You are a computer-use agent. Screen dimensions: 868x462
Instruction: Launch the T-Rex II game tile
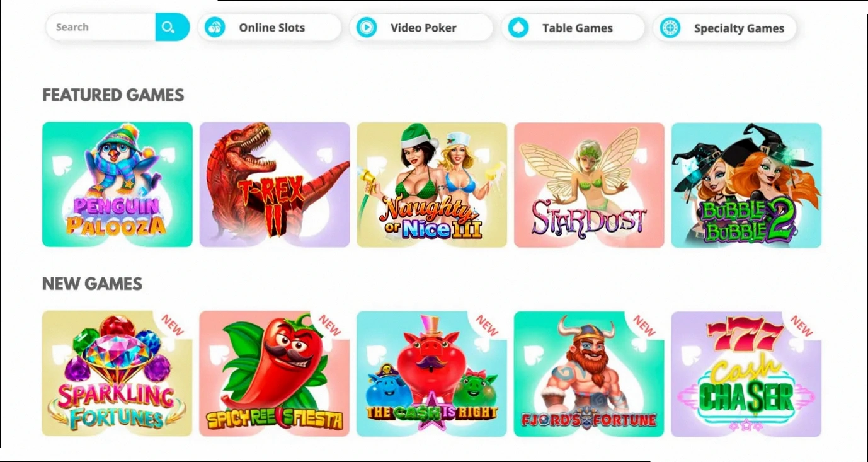(275, 185)
